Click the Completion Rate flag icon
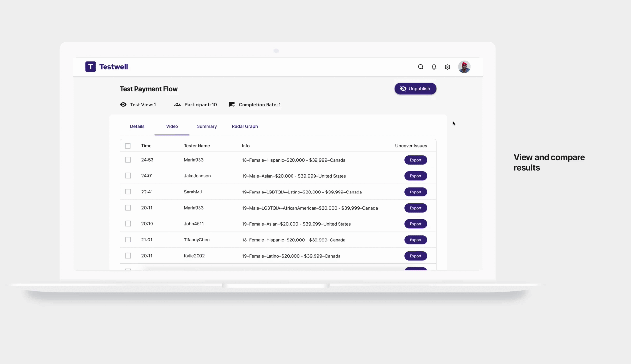631x364 pixels. click(231, 104)
